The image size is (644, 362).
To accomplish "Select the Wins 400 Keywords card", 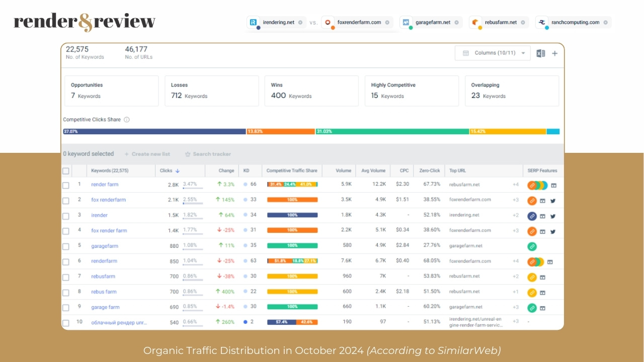I will pos(311,91).
